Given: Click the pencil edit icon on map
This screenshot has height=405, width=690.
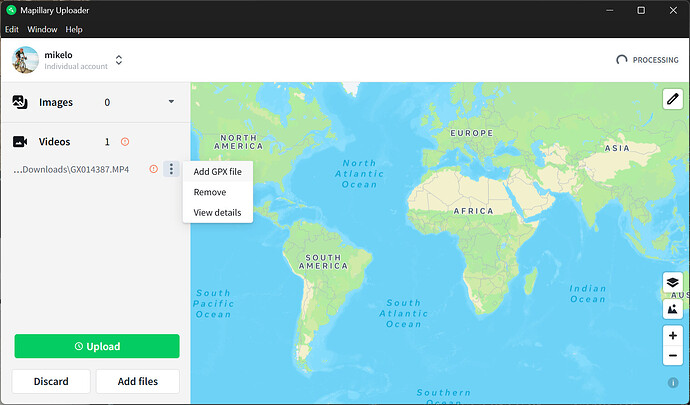Looking at the screenshot, I should pyautogui.click(x=672, y=99).
